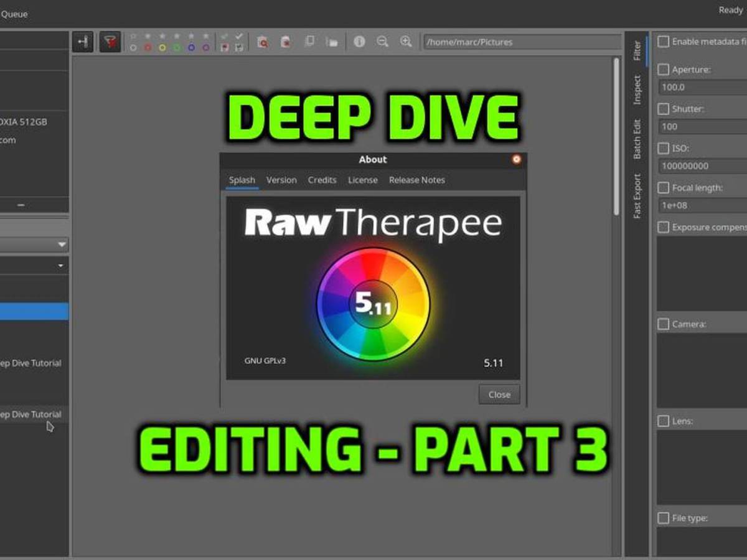Open the lower dropdown in left panel

click(x=34, y=266)
